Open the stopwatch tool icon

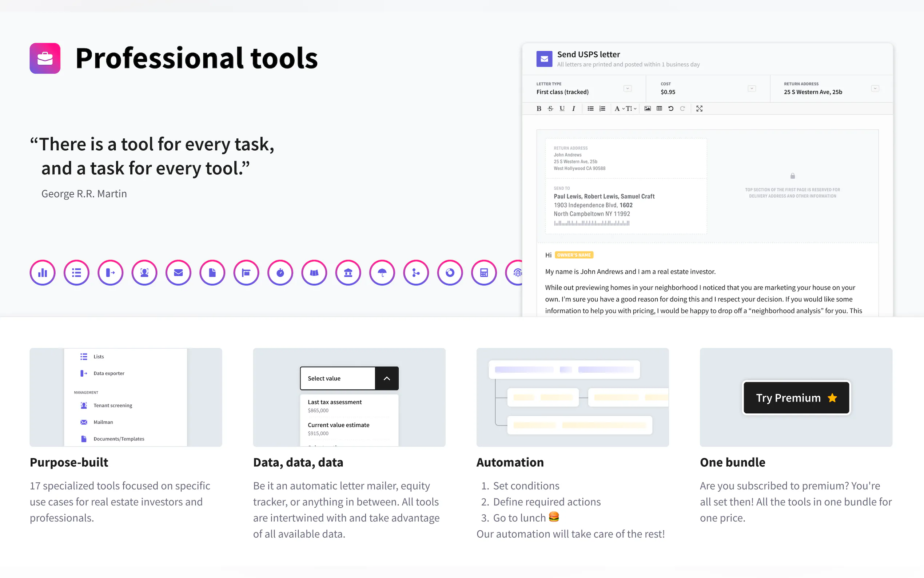click(280, 273)
